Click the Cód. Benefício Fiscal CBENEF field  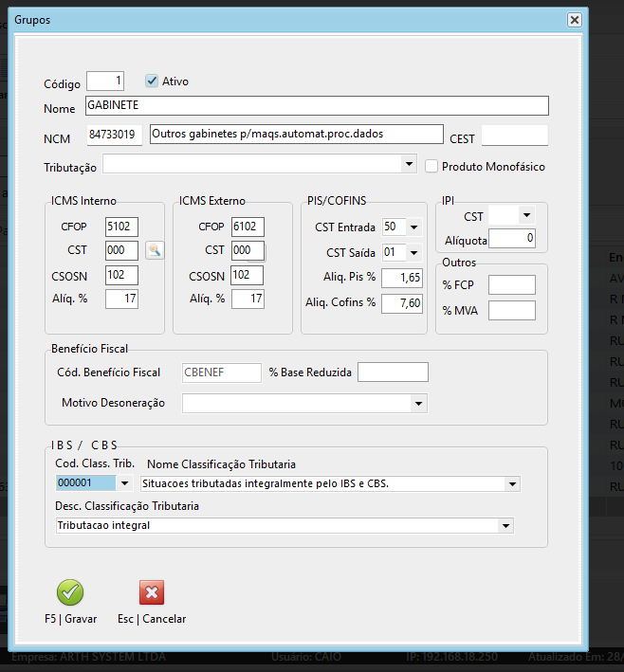(221, 372)
